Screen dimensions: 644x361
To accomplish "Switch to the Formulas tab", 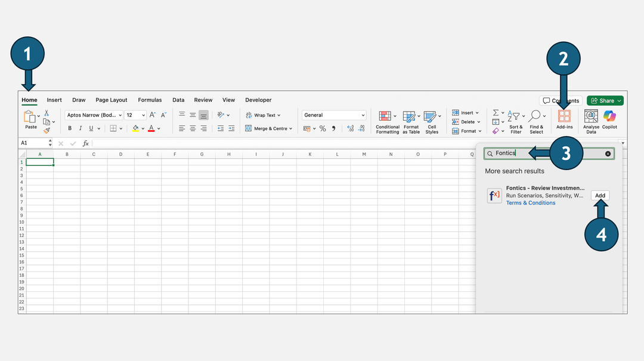I will tap(150, 100).
